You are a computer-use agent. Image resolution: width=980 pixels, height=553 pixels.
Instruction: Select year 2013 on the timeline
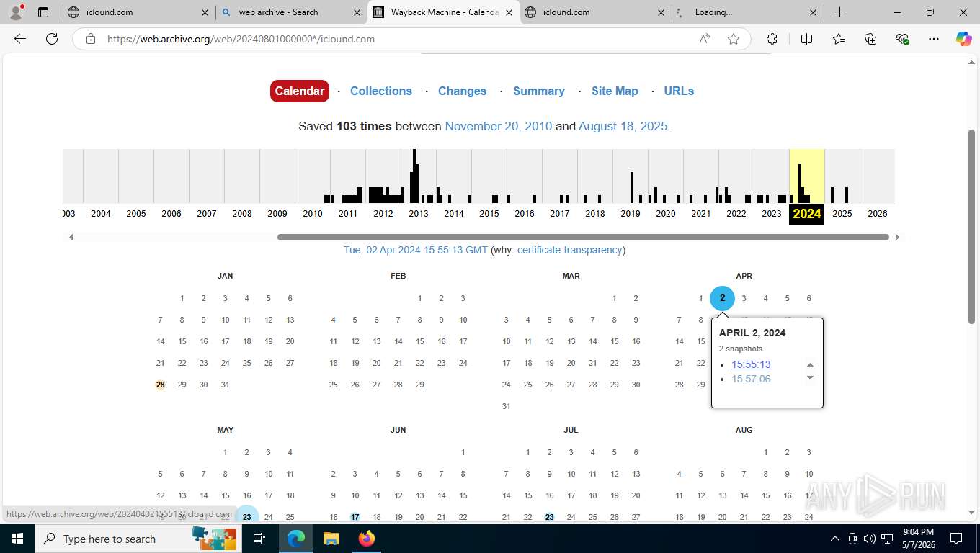(419, 213)
